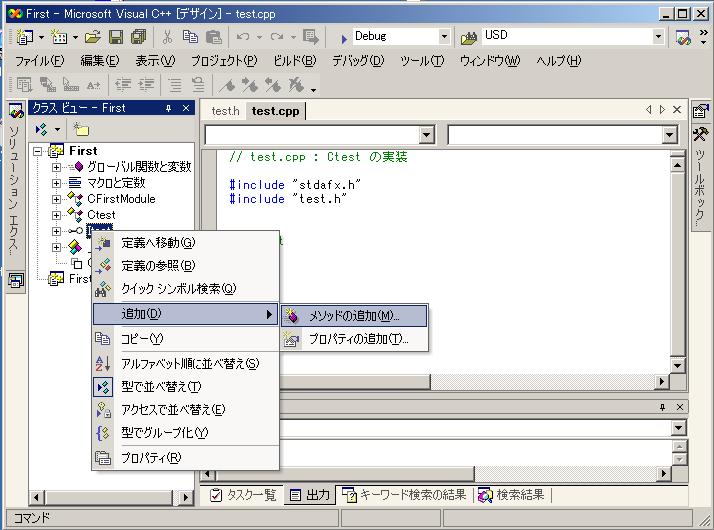Screen dimensions: 714x530
Task: Open the デバッグ(D) menu
Action: point(358,61)
